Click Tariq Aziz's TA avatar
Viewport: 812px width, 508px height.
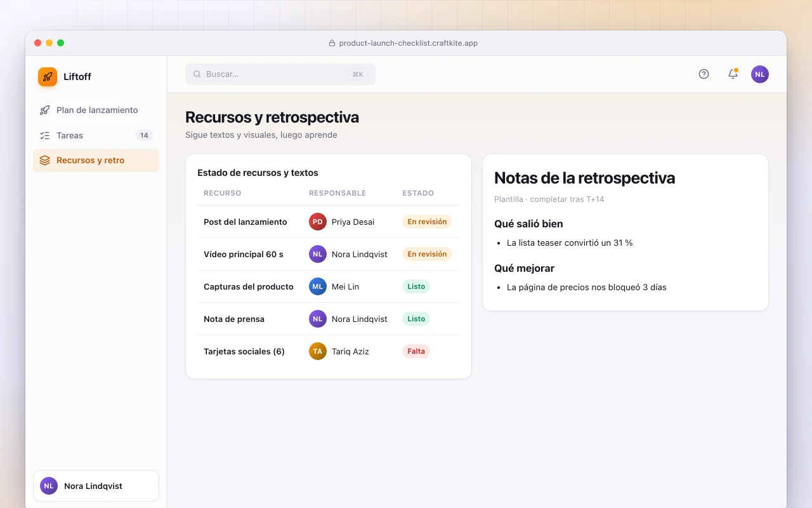318,351
